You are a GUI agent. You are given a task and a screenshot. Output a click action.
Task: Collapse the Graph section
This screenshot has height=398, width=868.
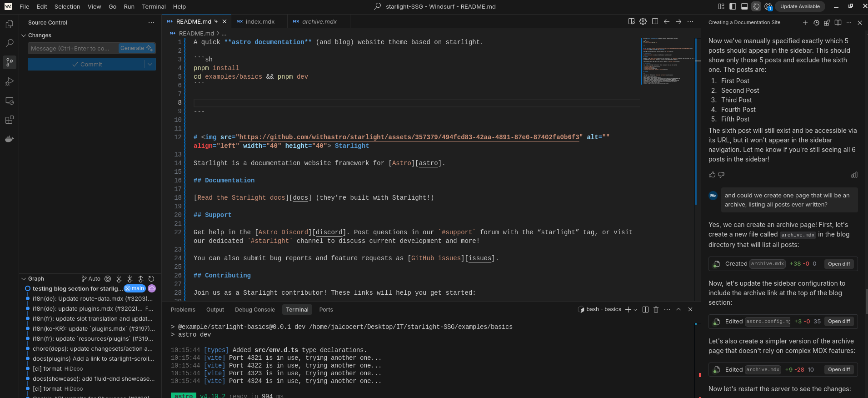[x=24, y=279]
